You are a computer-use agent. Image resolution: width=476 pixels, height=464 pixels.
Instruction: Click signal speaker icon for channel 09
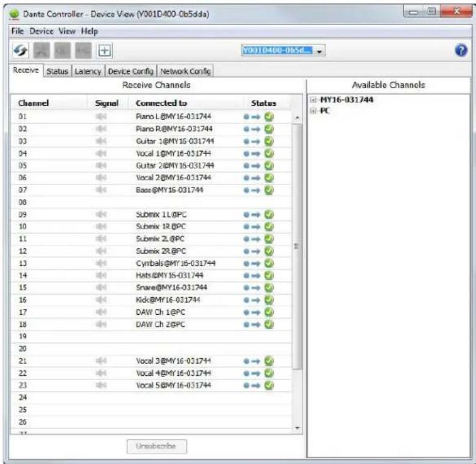click(101, 214)
